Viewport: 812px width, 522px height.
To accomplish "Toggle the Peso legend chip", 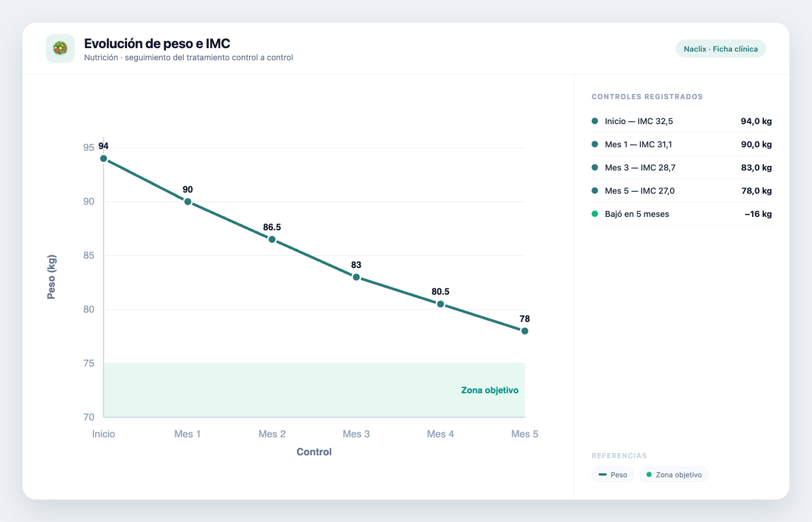I will 613,474.
